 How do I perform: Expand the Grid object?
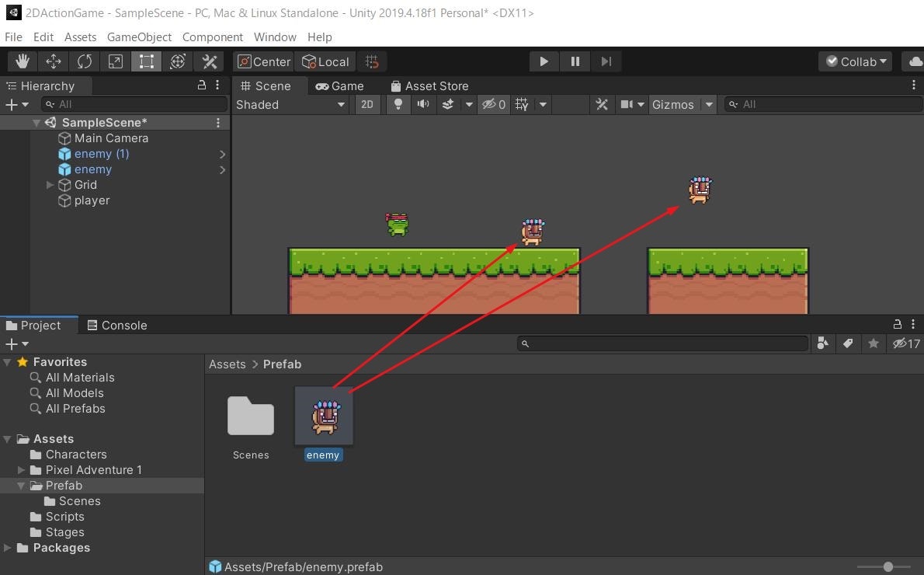pos(50,185)
